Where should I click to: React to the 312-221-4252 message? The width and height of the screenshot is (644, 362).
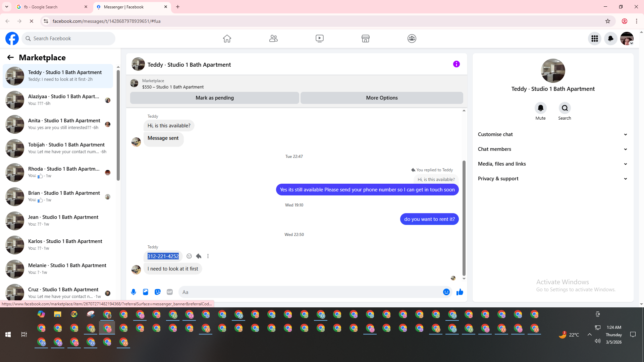189,256
